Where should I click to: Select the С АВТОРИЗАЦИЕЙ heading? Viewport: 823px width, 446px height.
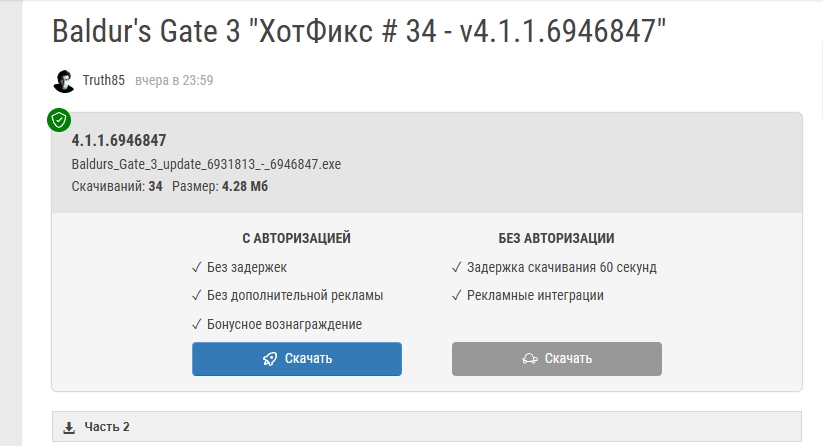[x=297, y=239]
